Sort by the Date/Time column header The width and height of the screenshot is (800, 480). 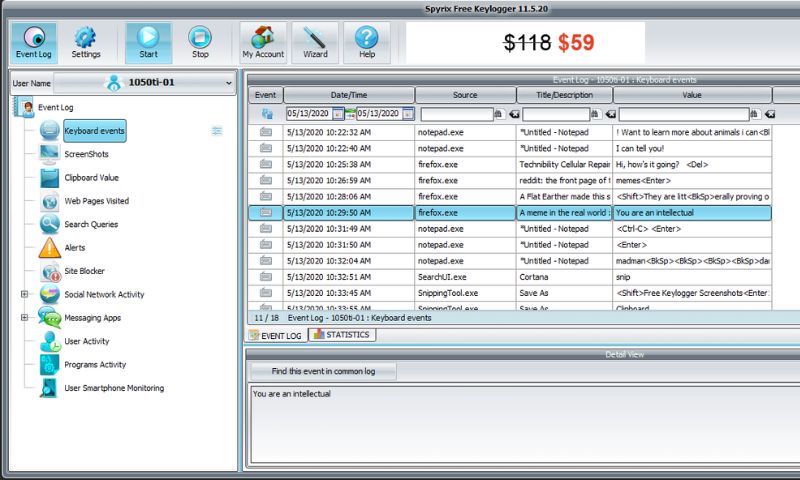pyautogui.click(x=349, y=95)
